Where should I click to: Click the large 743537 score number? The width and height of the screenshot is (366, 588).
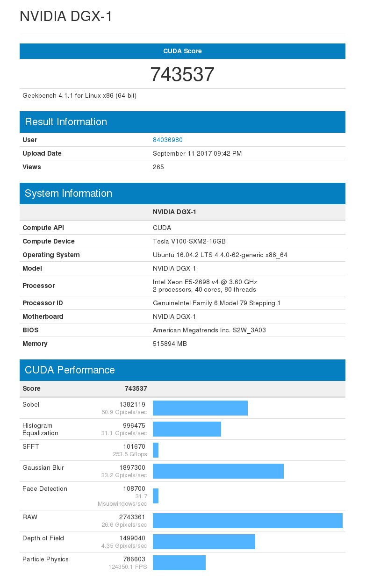tap(182, 74)
